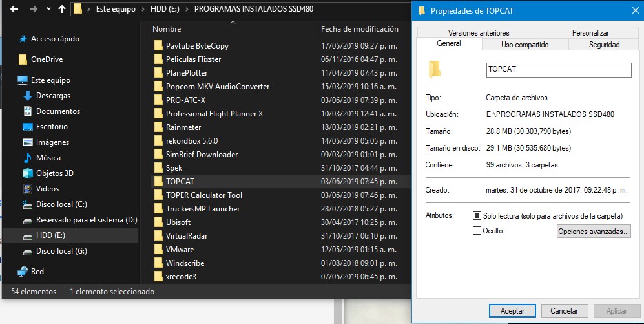
Task: Open Música music note icon
Action: coord(28,158)
